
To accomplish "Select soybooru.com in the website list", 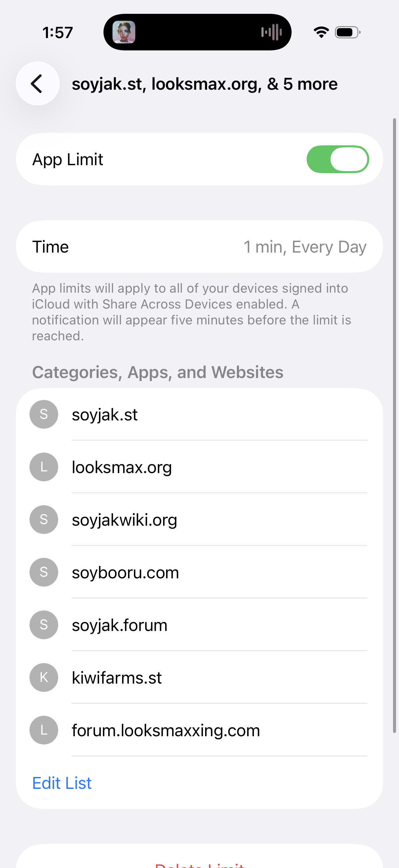I will pos(125,572).
